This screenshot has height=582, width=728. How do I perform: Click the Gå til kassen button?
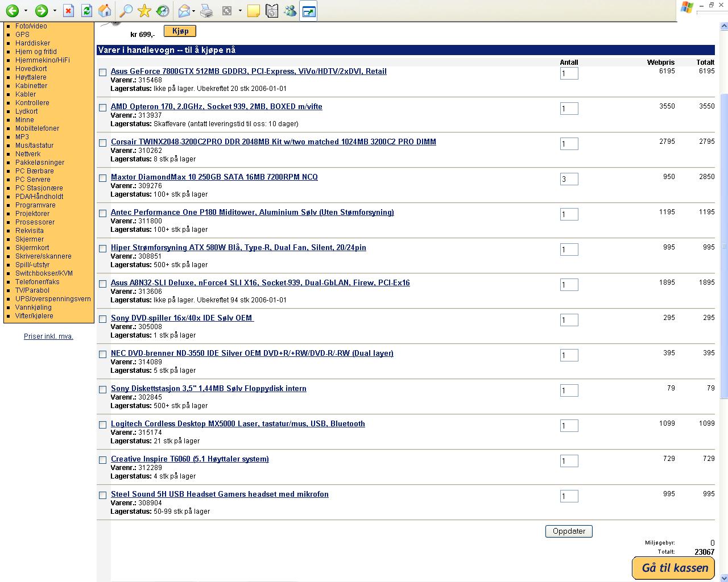click(675, 567)
